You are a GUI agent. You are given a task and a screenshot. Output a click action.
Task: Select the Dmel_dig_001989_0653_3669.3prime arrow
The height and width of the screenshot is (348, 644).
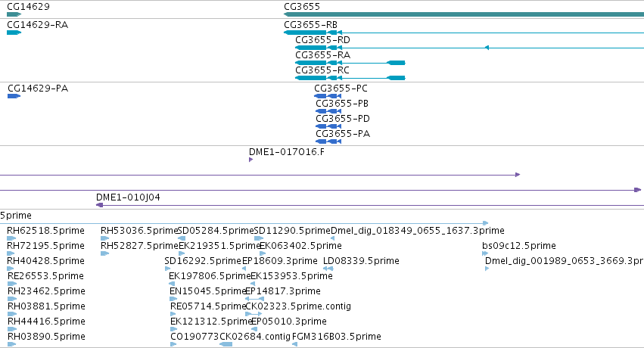pyautogui.click(x=487, y=269)
